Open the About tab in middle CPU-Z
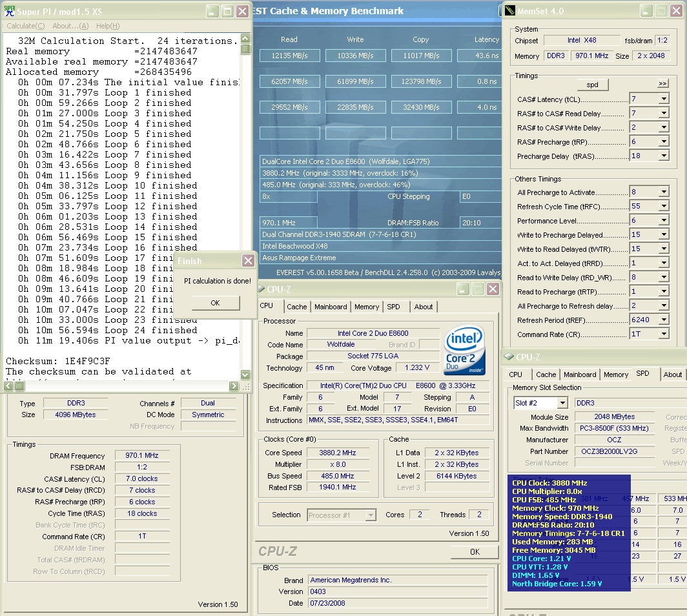 424,307
